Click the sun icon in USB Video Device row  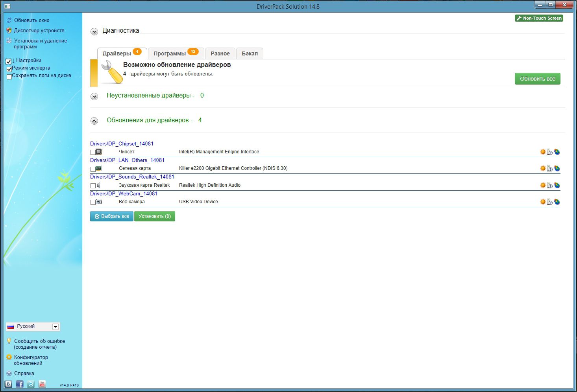point(543,202)
